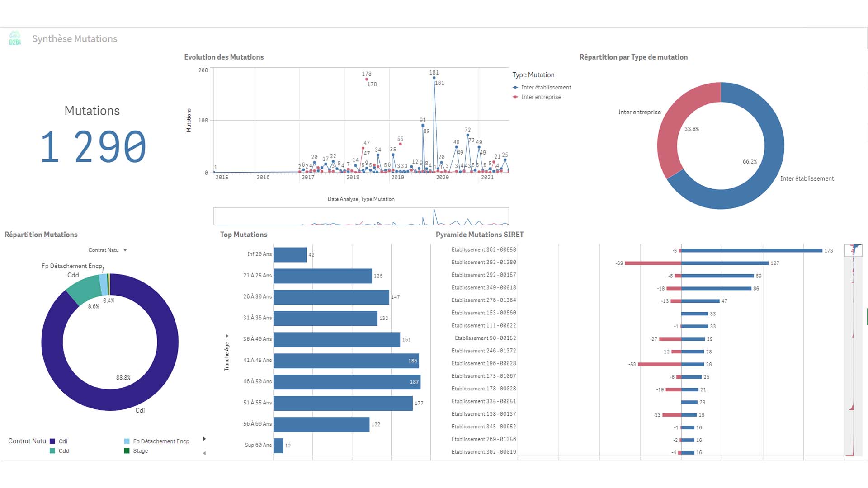Click the Evolution mini-chart range selector
The height and width of the screenshot is (488, 868).
(x=361, y=216)
